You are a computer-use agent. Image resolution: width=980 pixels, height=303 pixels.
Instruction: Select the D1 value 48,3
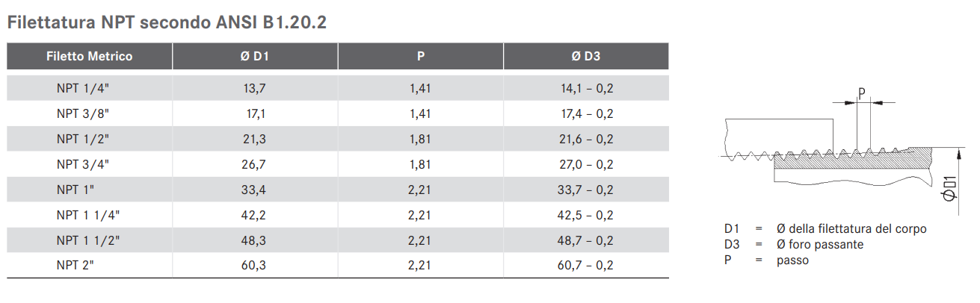(255, 240)
